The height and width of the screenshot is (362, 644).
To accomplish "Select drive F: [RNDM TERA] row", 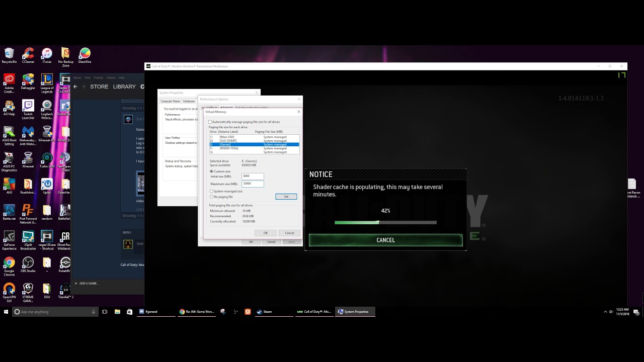I will tap(254, 148).
